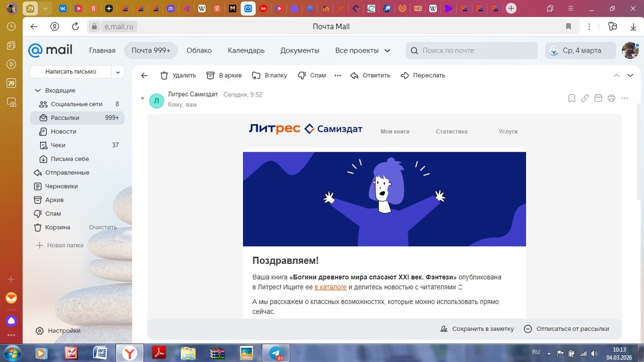The height and width of the screenshot is (362, 644).
Task: Go to previous message with up chevron
Action: coord(617,76)
